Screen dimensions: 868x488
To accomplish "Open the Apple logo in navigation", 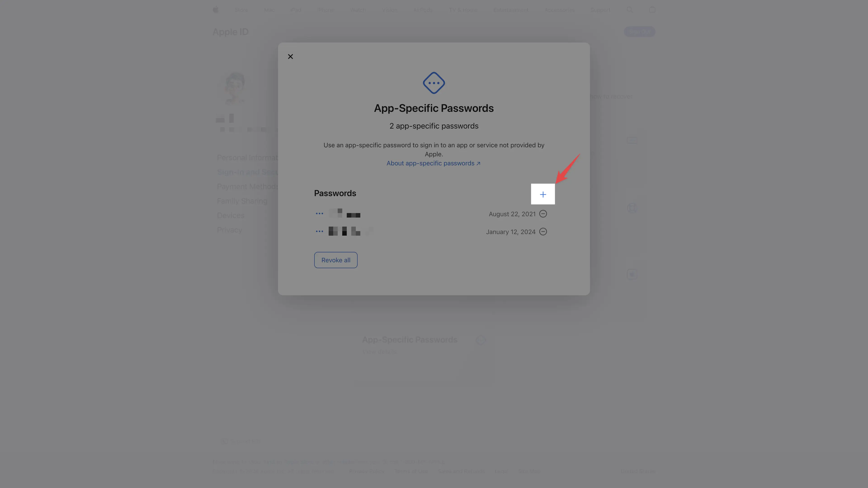I will tap(216, 10).
